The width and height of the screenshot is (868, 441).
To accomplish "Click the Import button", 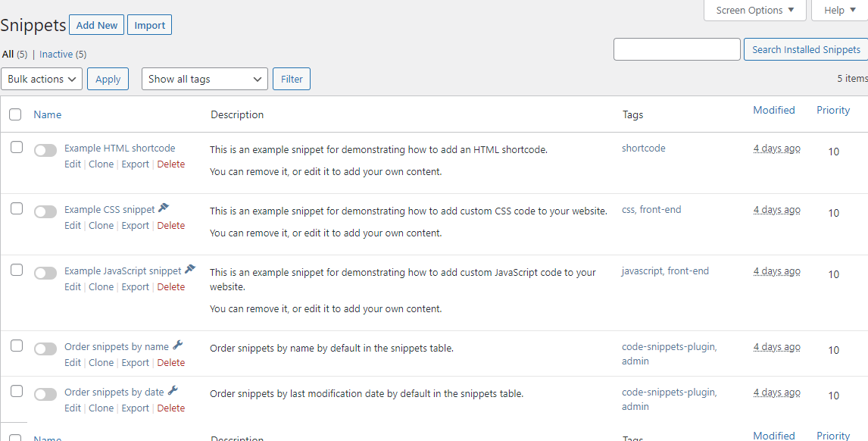I will click(149, 24).
